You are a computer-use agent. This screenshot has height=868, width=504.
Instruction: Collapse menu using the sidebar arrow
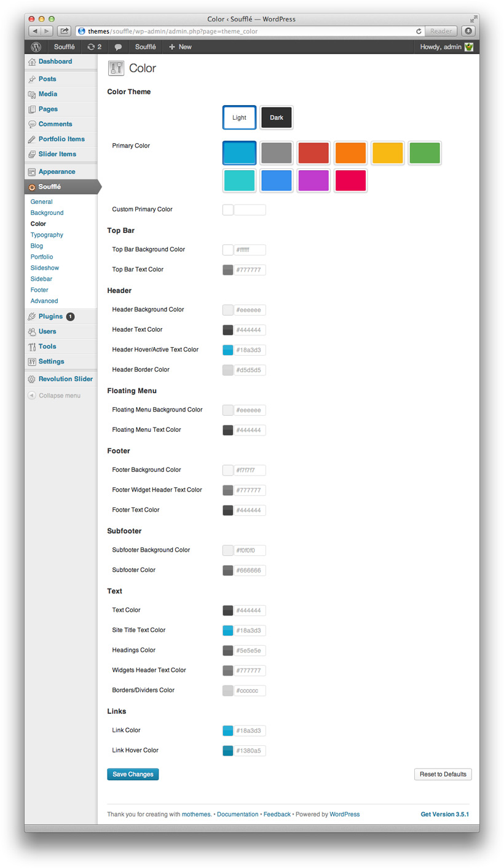coord(32,396)
